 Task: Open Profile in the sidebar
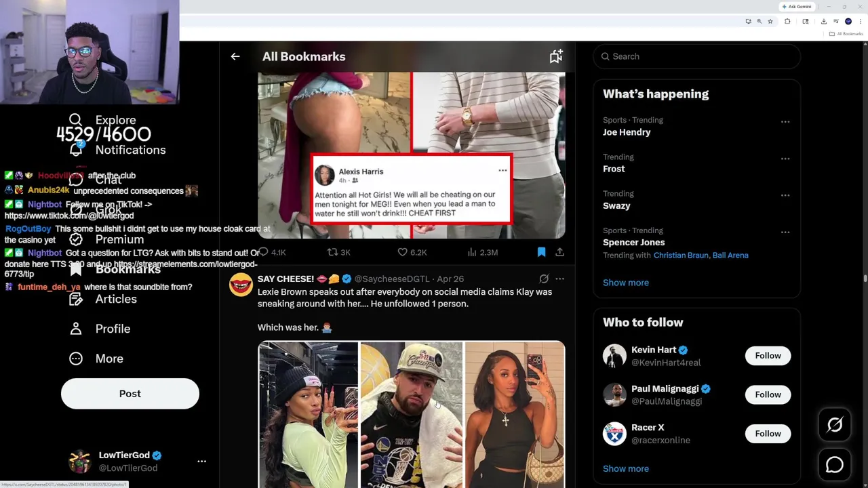pos(100,329)
